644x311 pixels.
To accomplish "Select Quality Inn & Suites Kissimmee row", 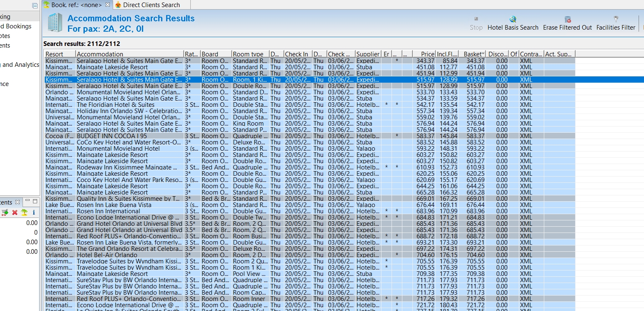I will (310, 198).
